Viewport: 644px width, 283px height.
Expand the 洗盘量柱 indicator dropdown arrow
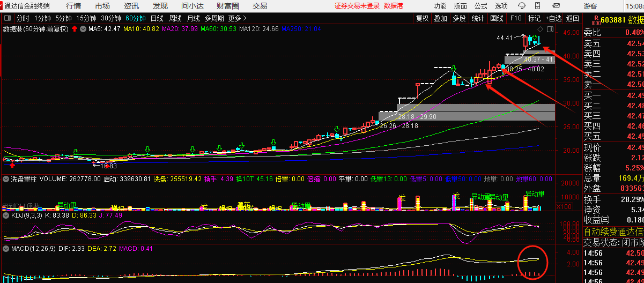6,179
